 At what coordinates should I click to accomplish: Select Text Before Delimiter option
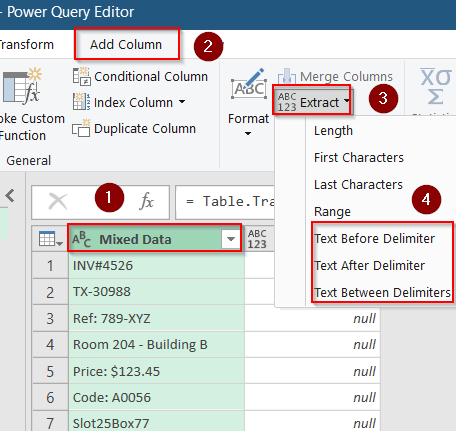click(x=374, y=238)
